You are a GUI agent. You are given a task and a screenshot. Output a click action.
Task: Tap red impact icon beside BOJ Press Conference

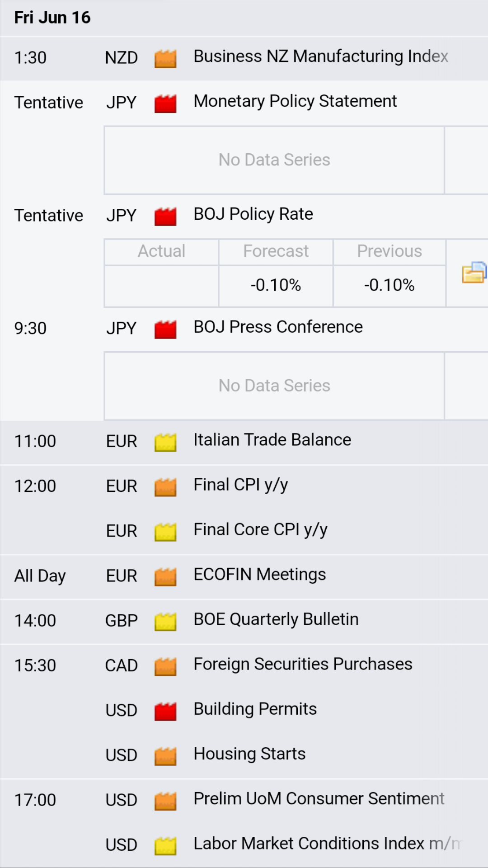pos(165,329)
